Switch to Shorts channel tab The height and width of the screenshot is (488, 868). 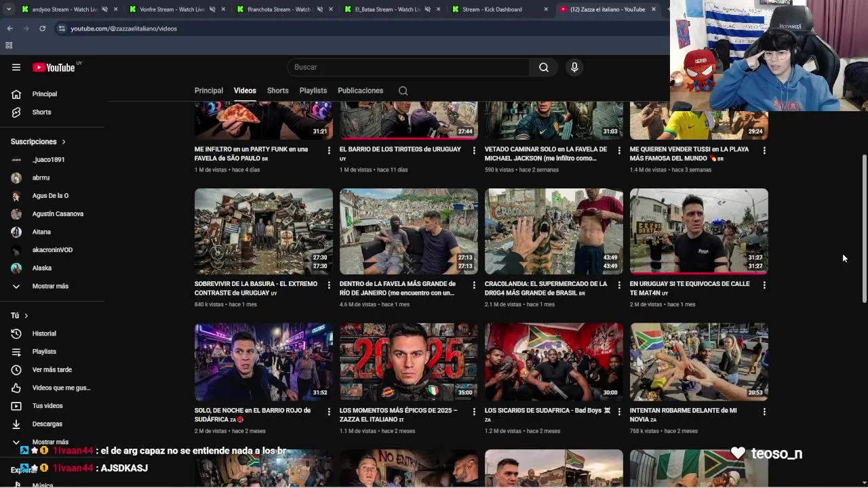click(x=277, y=91)
